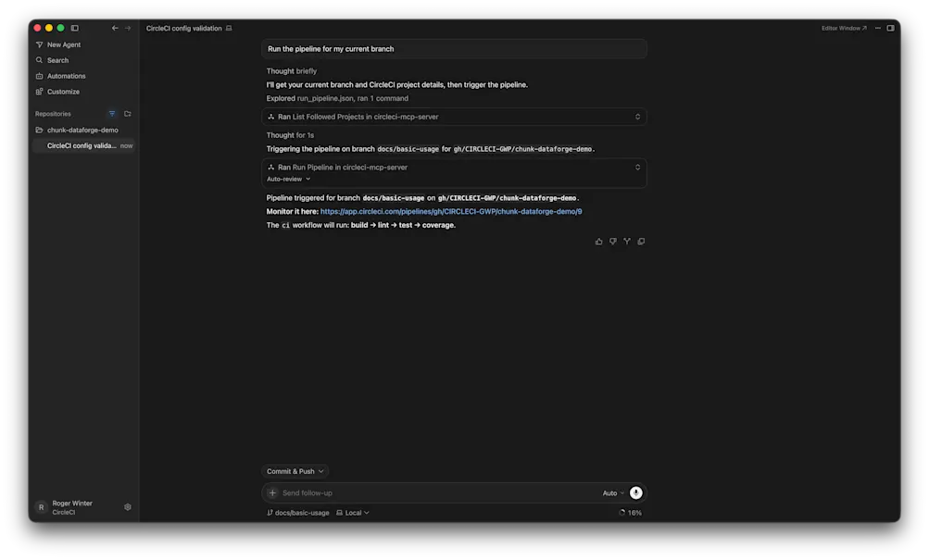Open the CircleCI config validation chat row
The height and width of the screenshot is (560, 929).
click(x=83, y=145)
